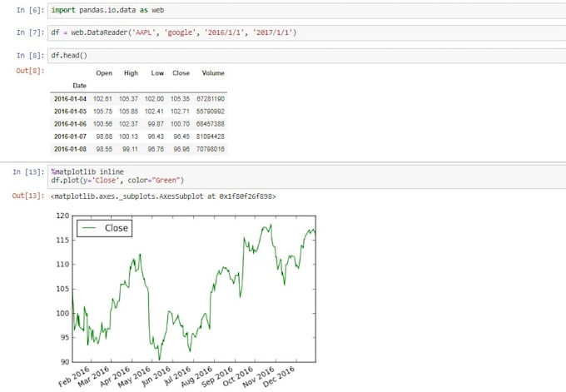Click the Open value 102.61
Image resolution: width=566 pixels, height=392 pixels.
pos(102,99)
